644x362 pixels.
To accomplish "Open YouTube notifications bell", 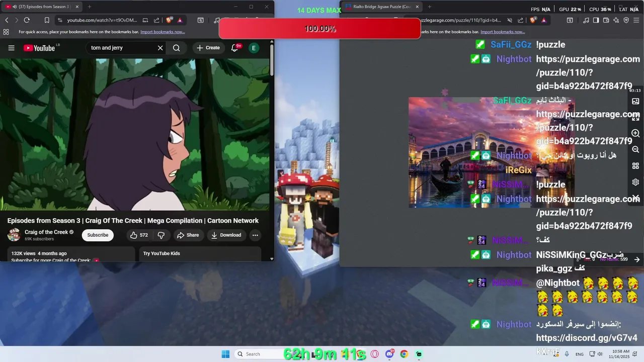I will (234, 48).
